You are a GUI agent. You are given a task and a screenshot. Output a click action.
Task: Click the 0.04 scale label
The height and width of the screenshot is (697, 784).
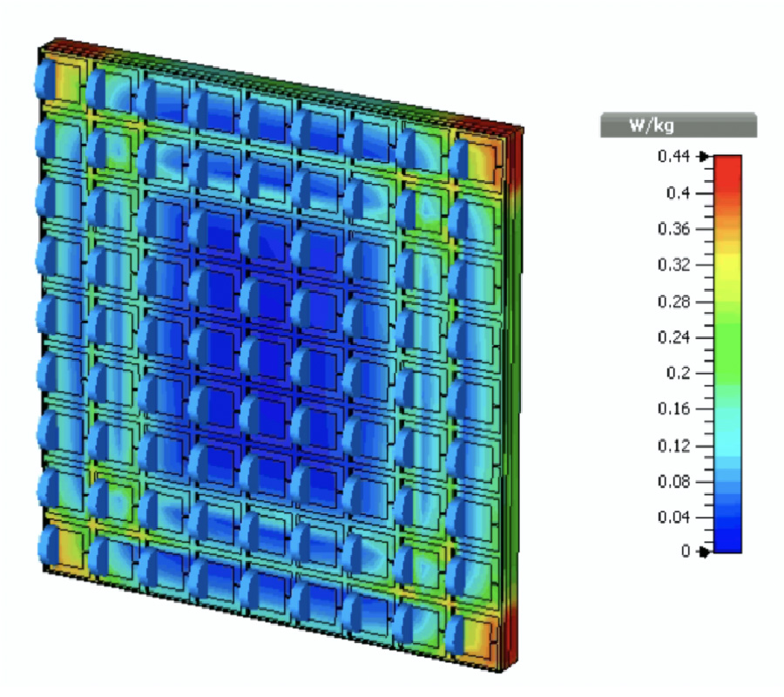[x=673, y=517]
